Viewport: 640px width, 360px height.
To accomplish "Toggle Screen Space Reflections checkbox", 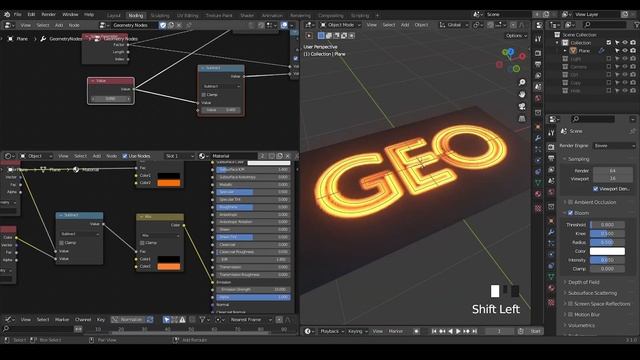I will (570, 304).
